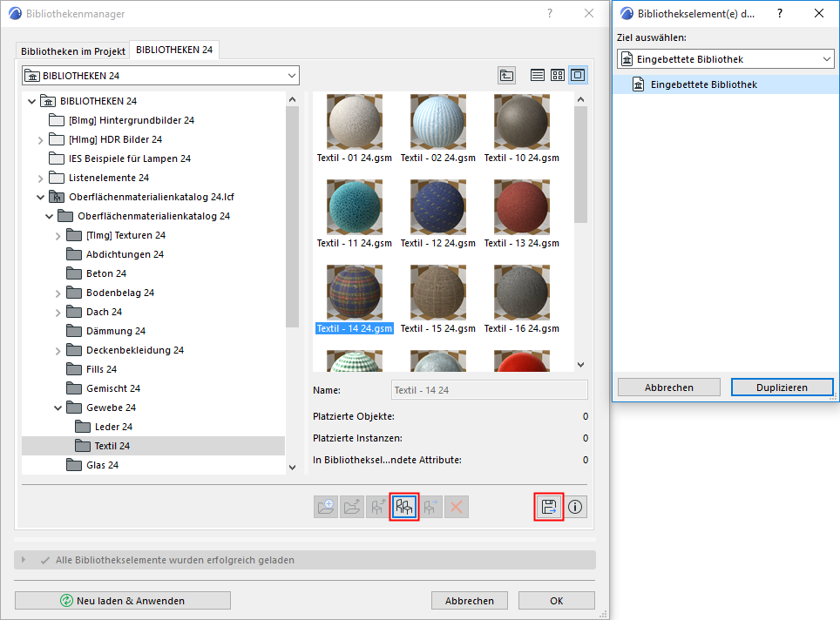Viewport: 840px width, 620px height.
Task: Collapse the BIBLIOTHEKEN 24 root node
Action: tap(31, 101)
